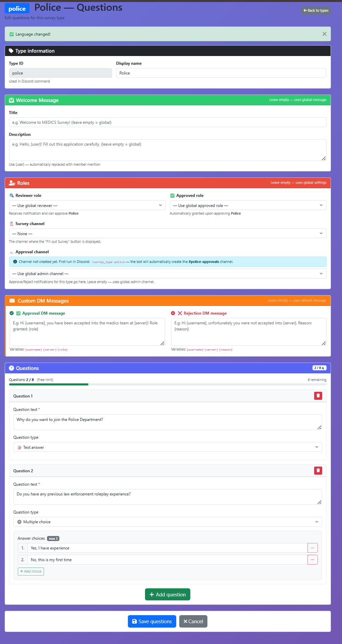Viewport: 342px width, 644px height.
Task: Change Question 2 type from Multiple choice
Action: coord(167,522)
